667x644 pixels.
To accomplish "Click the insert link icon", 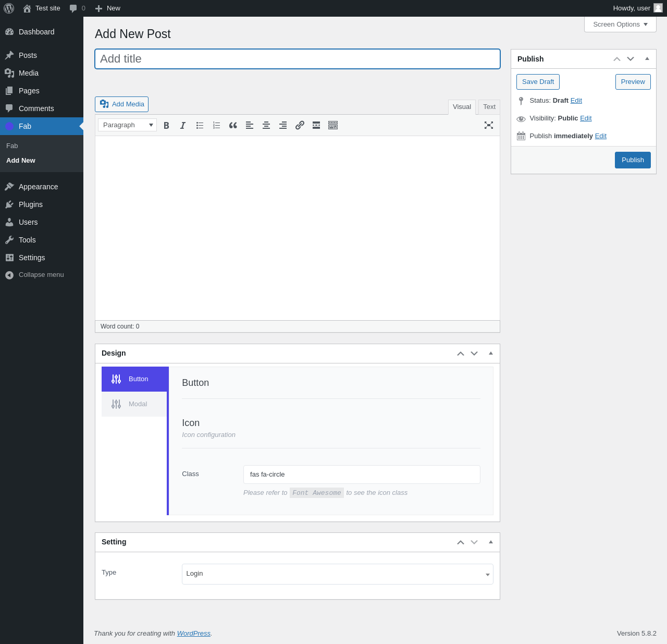I will tap(300, 125).
